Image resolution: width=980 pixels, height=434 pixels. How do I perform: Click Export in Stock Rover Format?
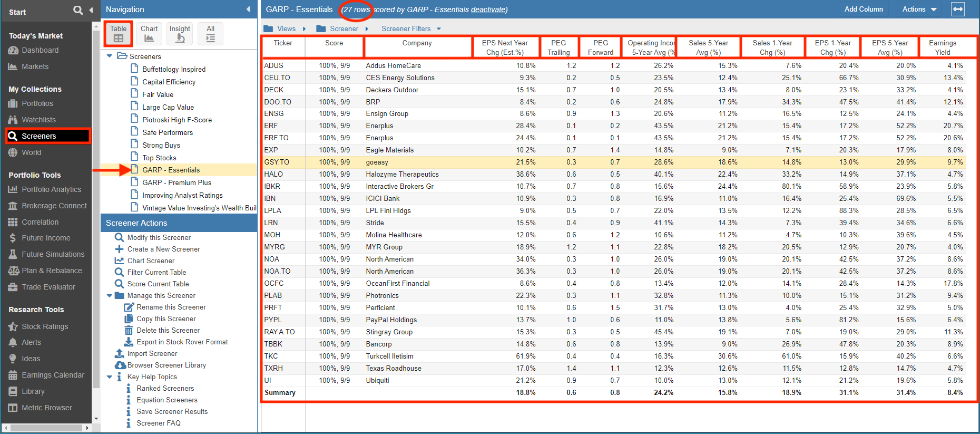click(x=182, y=342)
